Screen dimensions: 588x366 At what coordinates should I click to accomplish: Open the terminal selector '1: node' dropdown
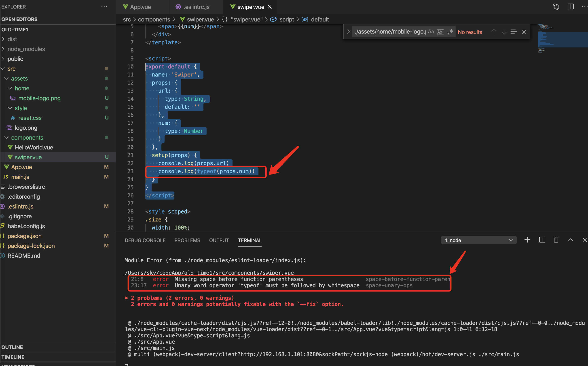(478, 240)
